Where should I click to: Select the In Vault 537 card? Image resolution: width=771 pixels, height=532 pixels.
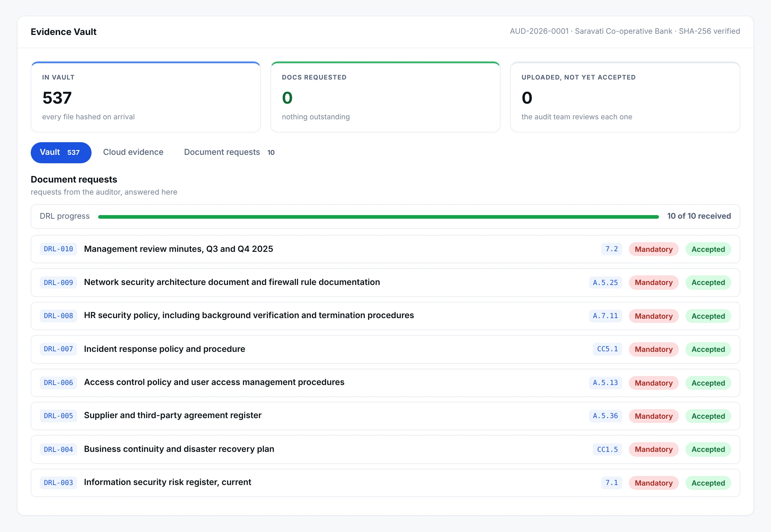(x=145, y=97)
